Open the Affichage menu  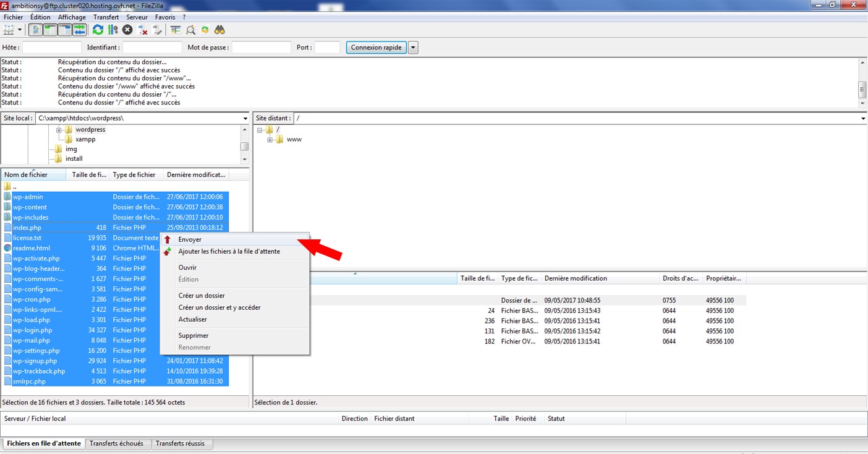[72, 17]
